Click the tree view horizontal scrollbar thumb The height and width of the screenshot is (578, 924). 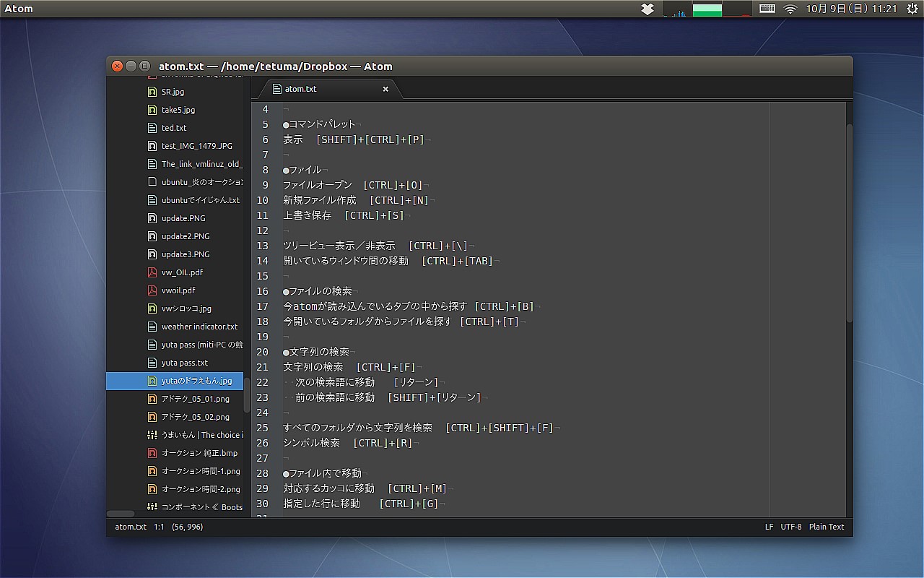click(x=121, y=514)
